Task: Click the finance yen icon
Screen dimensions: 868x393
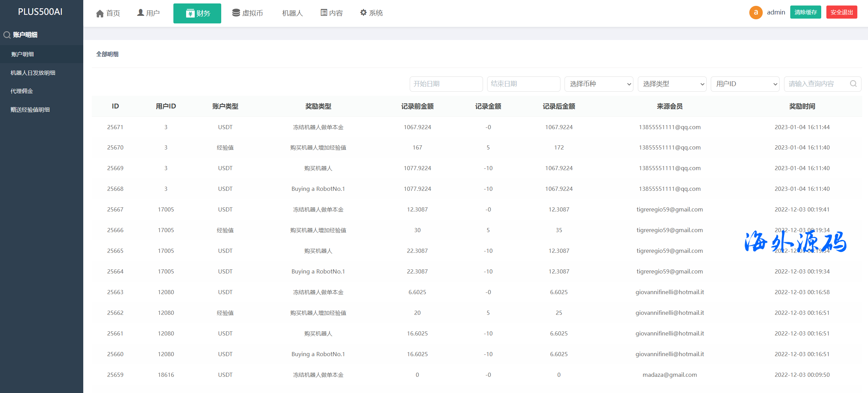Action: tap(190, 13)
